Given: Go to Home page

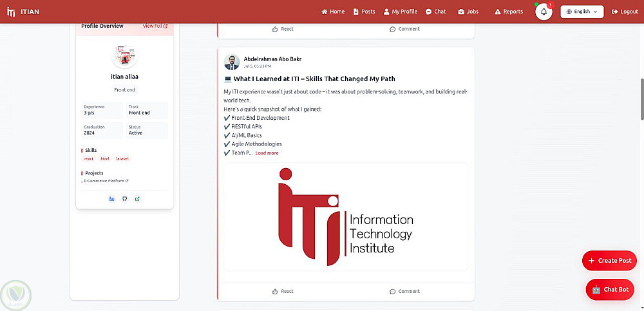Looking at the screenshot, I should click(333, 12).
